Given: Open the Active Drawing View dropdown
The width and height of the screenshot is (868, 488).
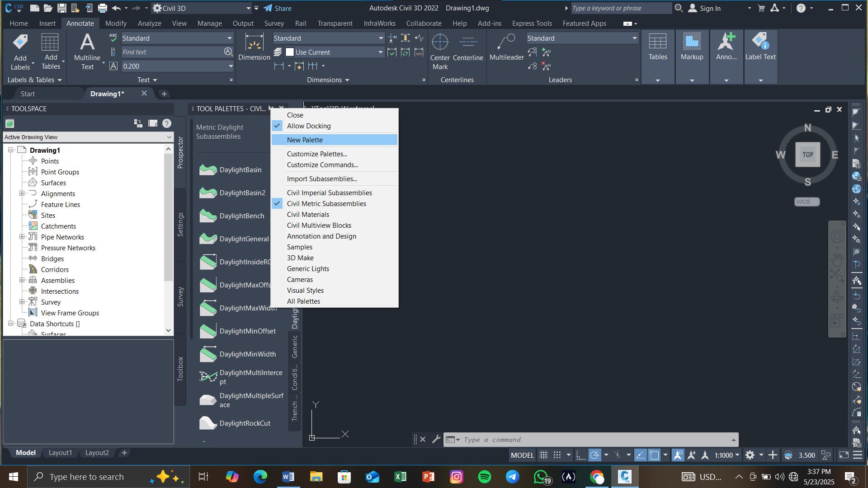Looking at the screenshot, I should pyautogui.click(x=88, y=137).
